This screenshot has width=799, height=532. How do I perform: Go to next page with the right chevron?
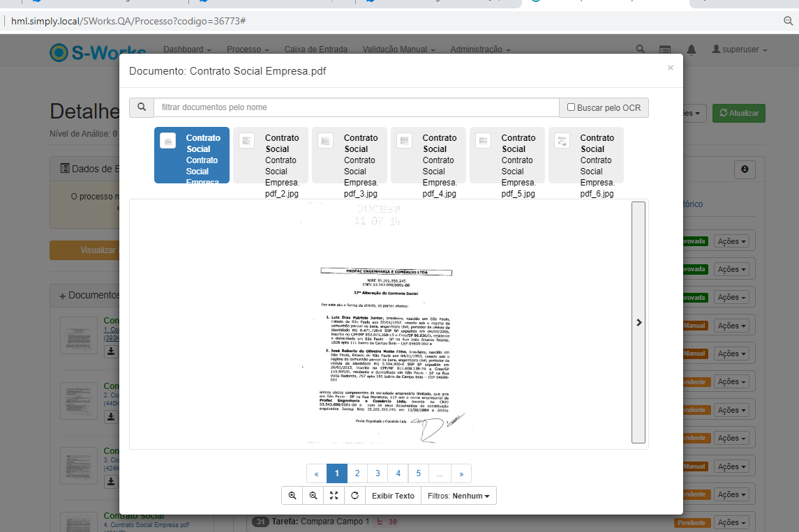pyautogui.click(x=639, y=322)
